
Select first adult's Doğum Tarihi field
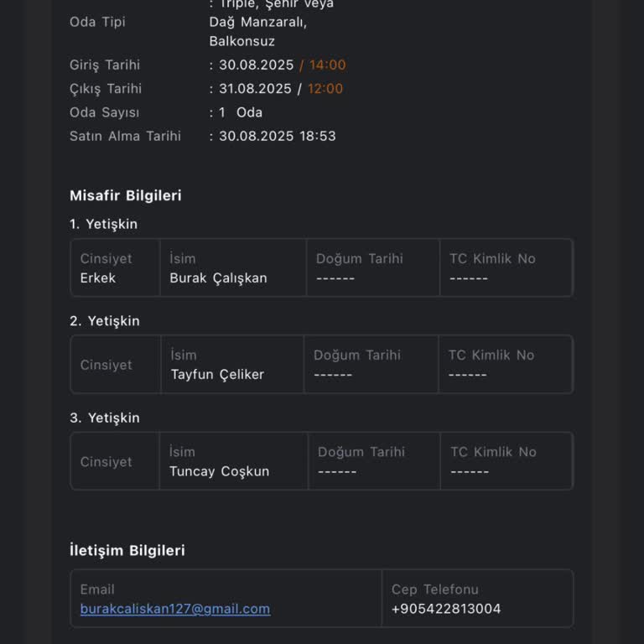pos(372,268)
